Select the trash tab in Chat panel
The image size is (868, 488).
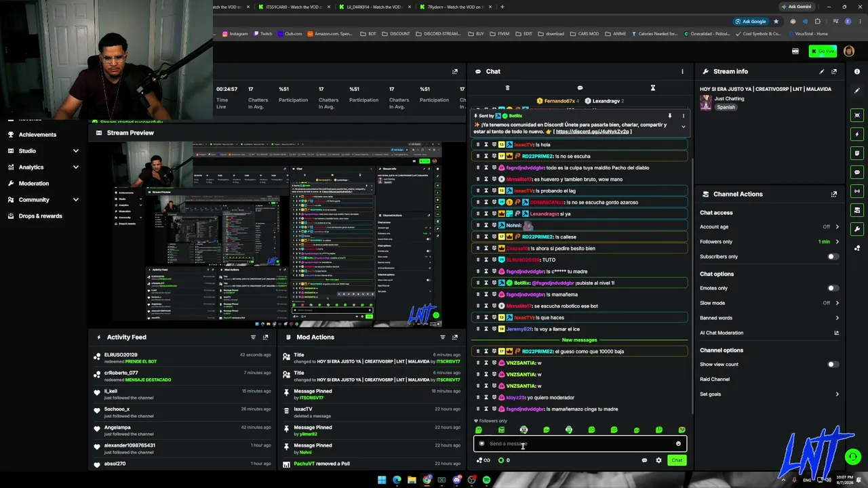pos(507,88)
